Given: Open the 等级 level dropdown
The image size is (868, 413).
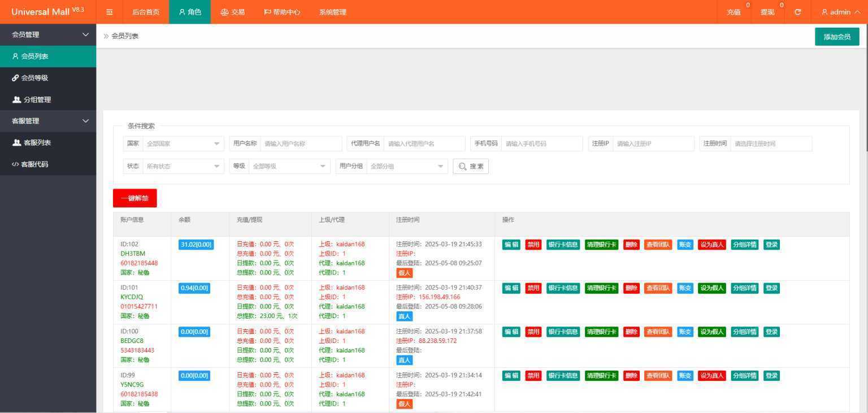Looking at the screenshot, I should click(289, 166).
